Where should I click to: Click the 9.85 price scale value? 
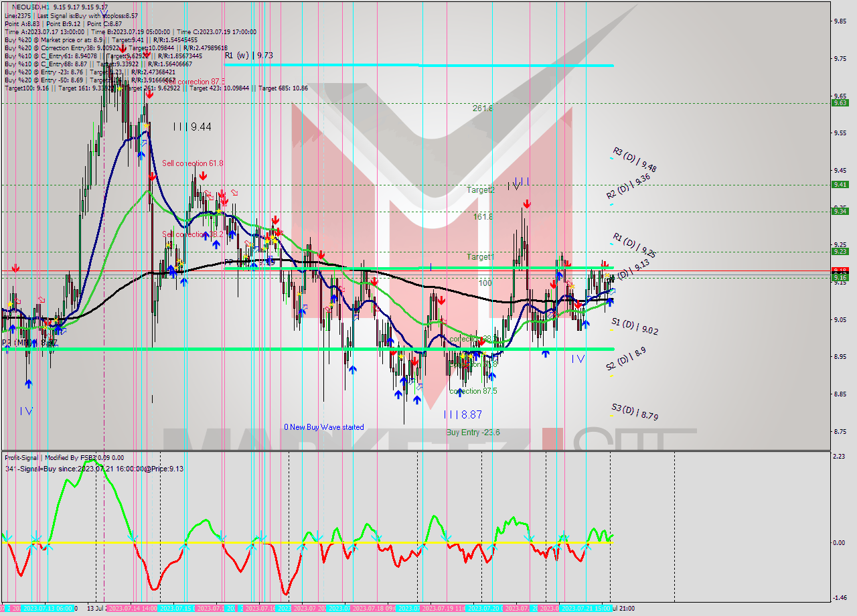pos(839,21)
